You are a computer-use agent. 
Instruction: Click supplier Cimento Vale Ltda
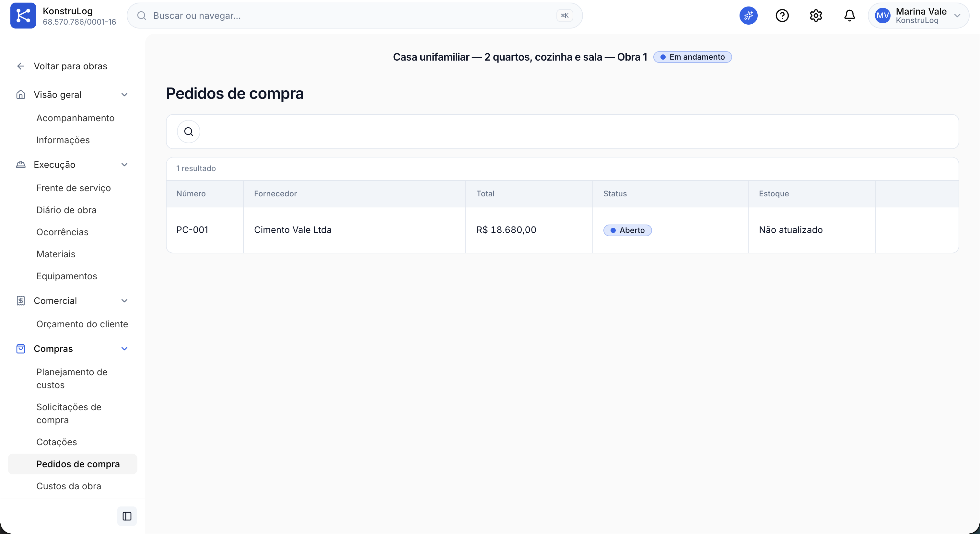pyautogui.click(x=293, y=230)
